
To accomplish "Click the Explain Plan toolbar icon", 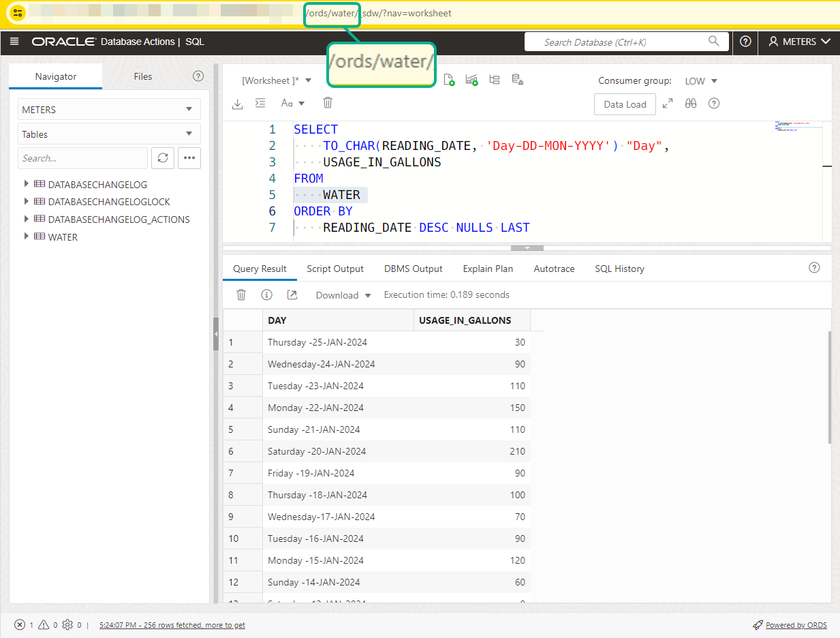I will 471,80.
